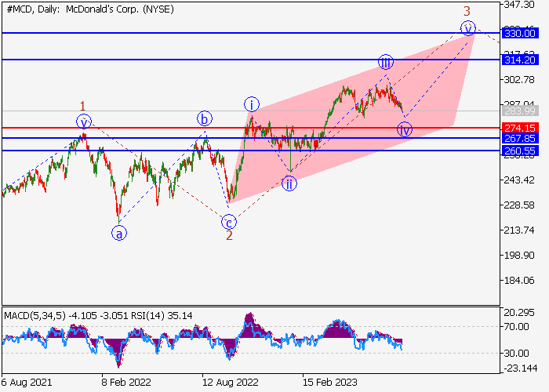Select the 15 Feb 2023 date label
This screenshot has height=392, width=549.
pos(330,382)
